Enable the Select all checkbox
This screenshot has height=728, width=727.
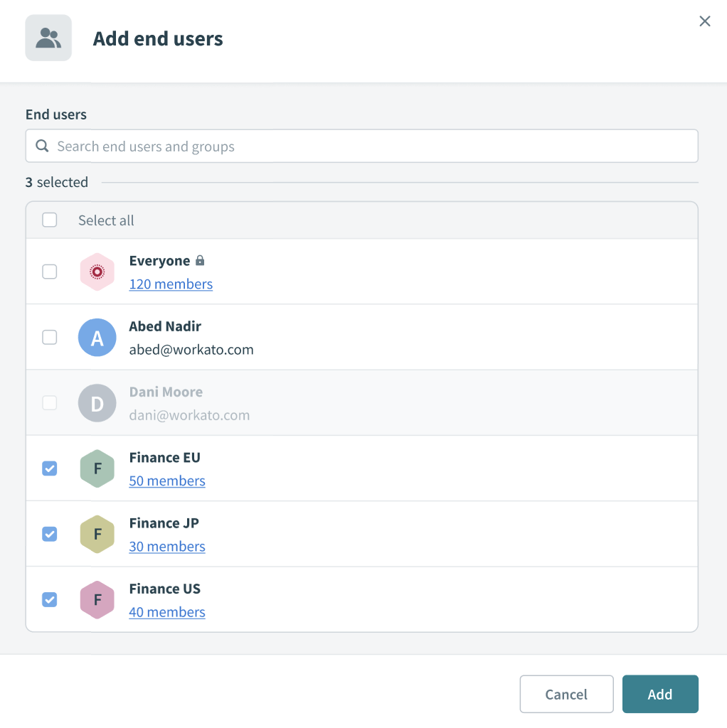[49, 220]
